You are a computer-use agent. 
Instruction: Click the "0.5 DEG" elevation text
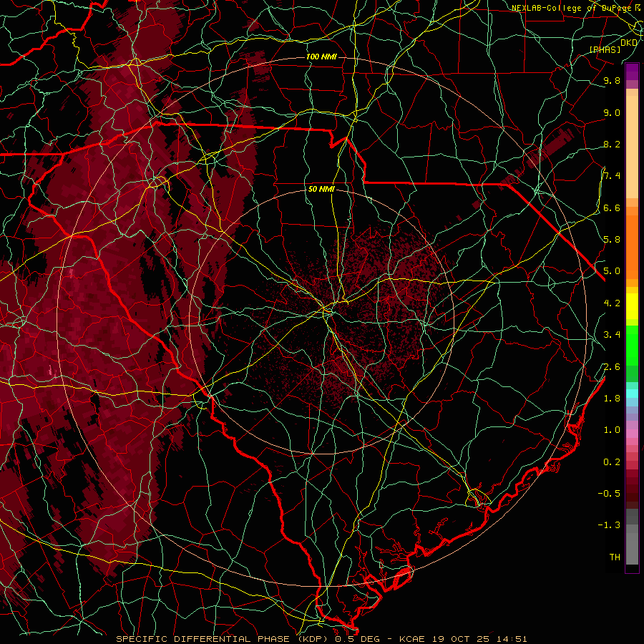[x=356, y=639]
